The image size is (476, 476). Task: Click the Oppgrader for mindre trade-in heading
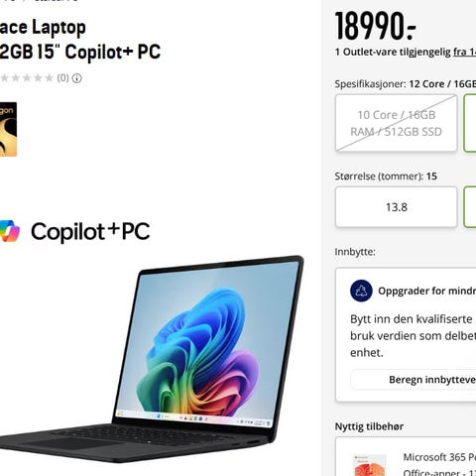tap(427, 291)
